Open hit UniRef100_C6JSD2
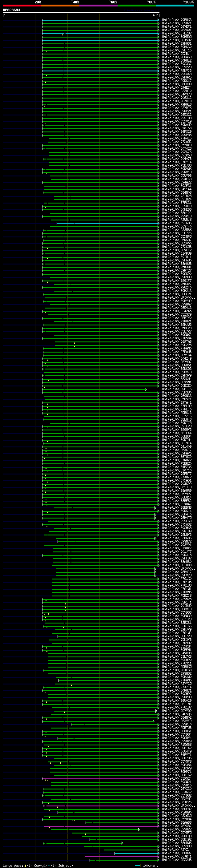 (x=177, y=40)
